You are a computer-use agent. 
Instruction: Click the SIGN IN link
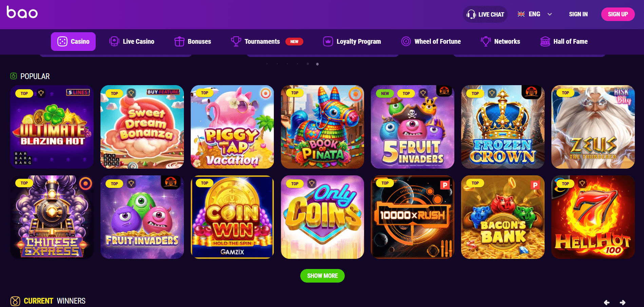[x=578, y=14]
